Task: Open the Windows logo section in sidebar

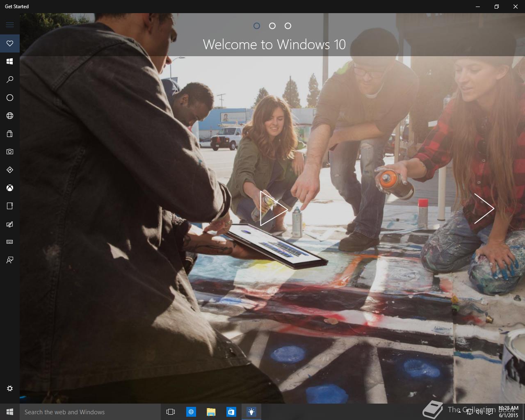Action: coord(10,62)
